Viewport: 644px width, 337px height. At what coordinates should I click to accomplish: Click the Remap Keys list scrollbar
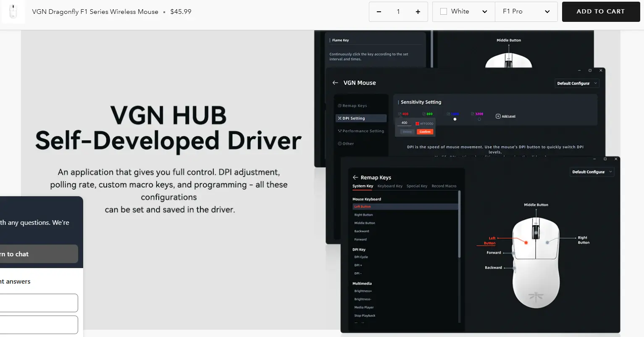tap(460, 224)
